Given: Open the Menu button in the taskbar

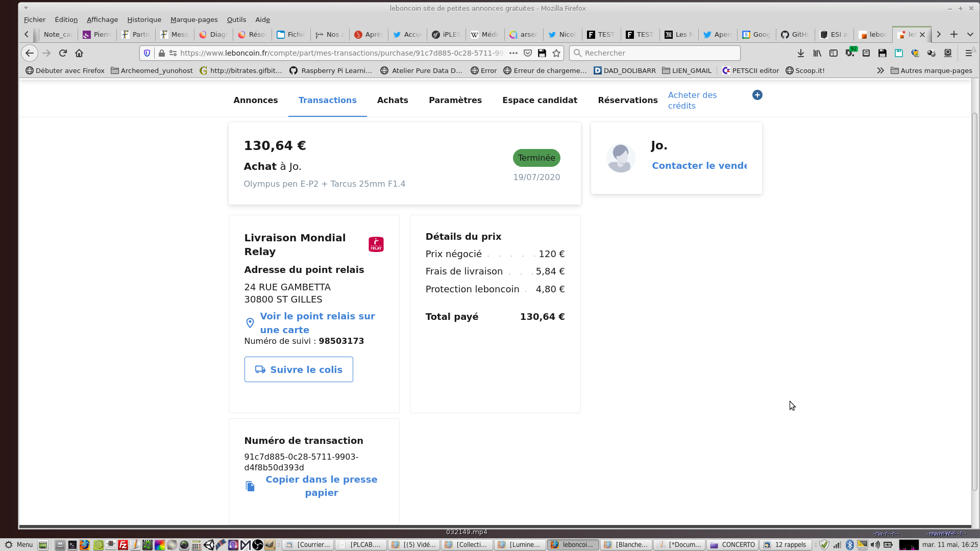Looking at the screenshot, I should 19,545.
